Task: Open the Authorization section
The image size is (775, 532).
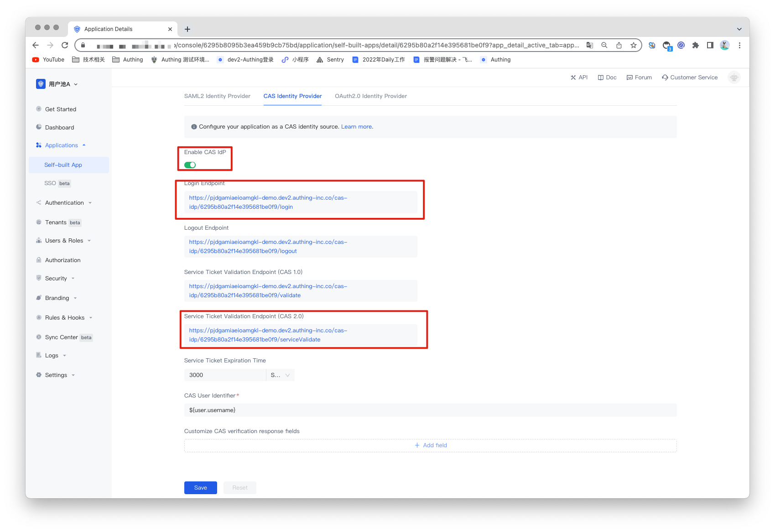Action: point(62,260)
